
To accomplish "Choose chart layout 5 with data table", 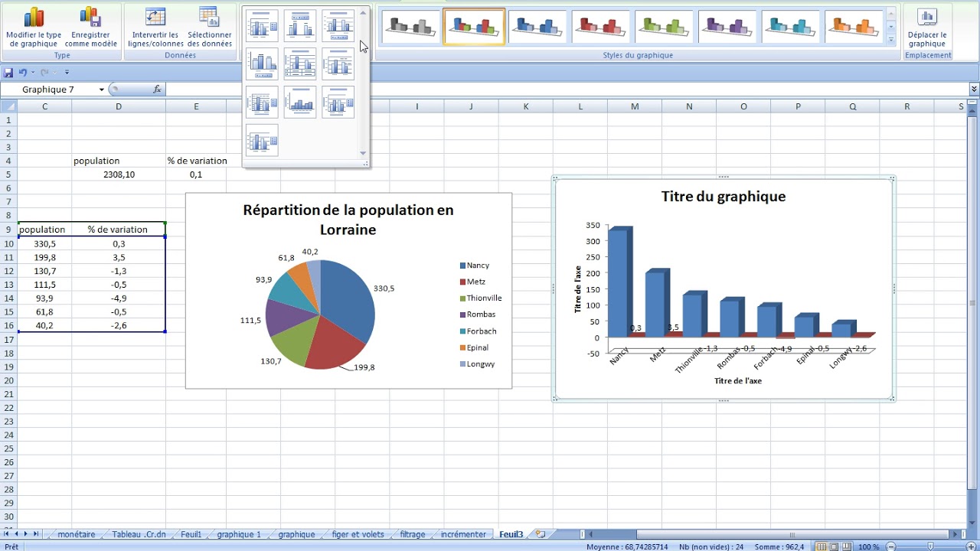I will click(300, 64).
